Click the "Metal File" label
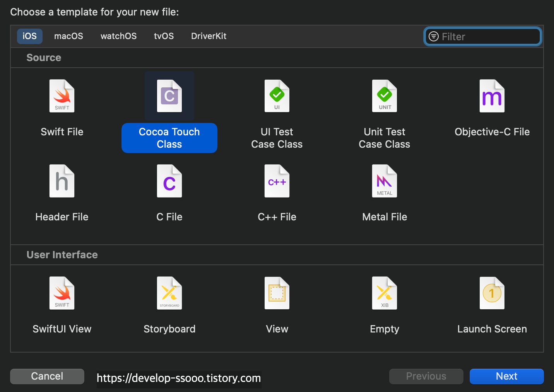The width and height of the screenshot is (554, 392). 385,217
